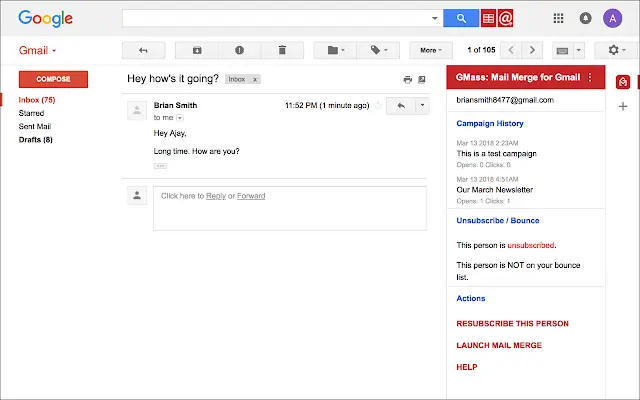Star the message from Brian Smith
Viewport: 640px width, 400px height.
click(378, 106)
